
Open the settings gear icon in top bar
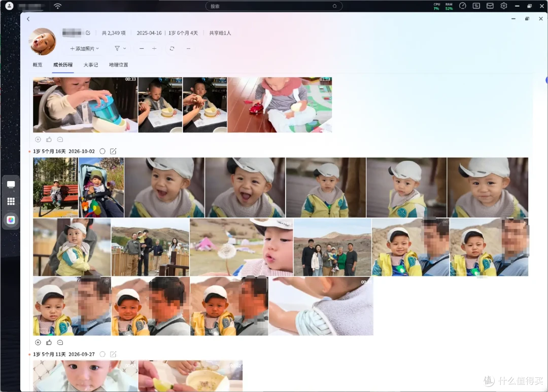coord(504,6)
